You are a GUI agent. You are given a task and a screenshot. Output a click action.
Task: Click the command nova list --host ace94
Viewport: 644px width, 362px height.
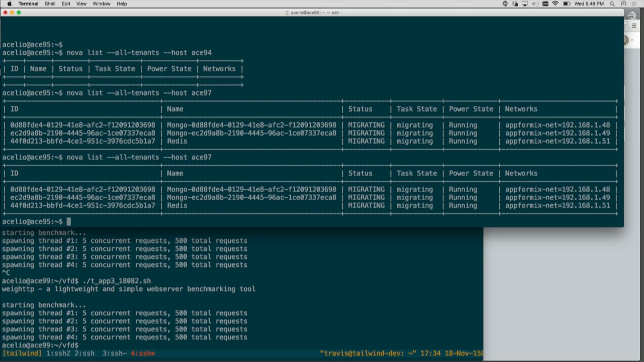(x=139, y=53)
